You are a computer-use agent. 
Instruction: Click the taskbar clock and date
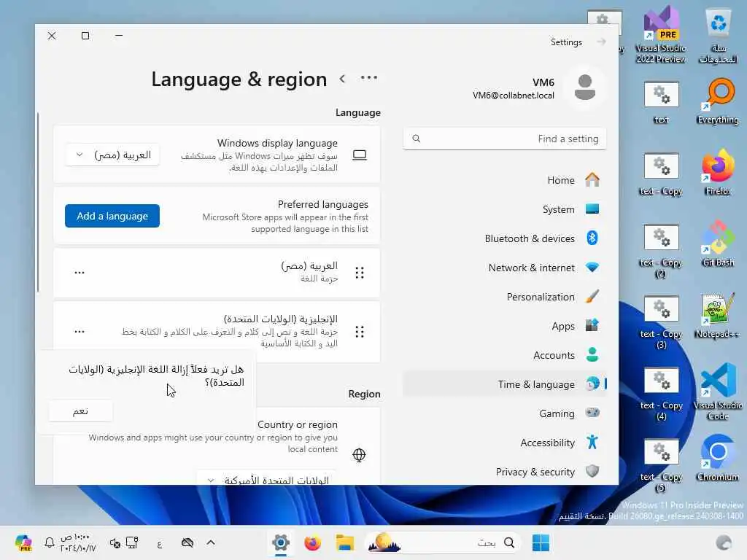77,542
